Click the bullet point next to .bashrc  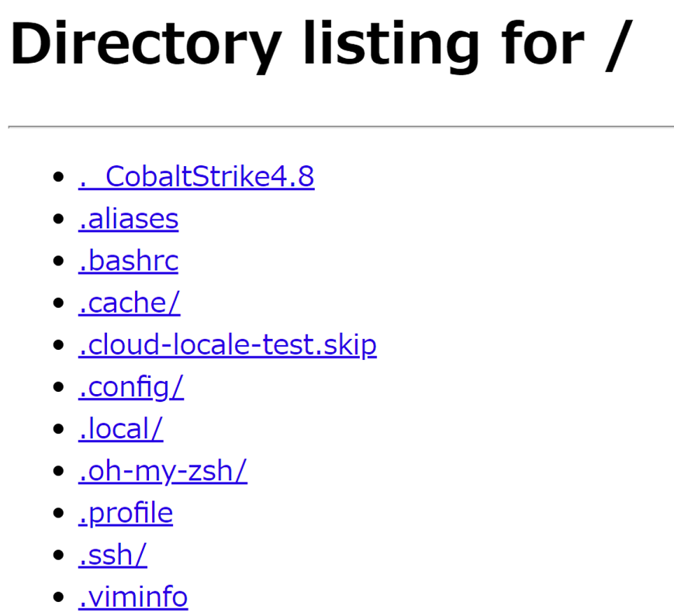click(57, 262)
